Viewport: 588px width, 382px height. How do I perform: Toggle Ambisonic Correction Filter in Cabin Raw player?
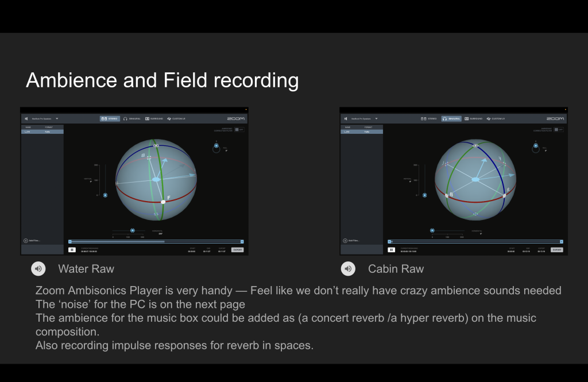(x=559, y=129)
